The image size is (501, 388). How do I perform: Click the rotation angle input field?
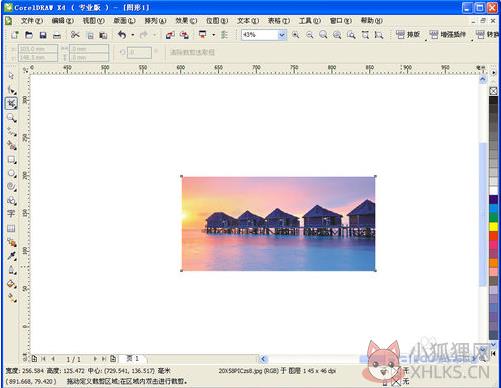[139, 52]
